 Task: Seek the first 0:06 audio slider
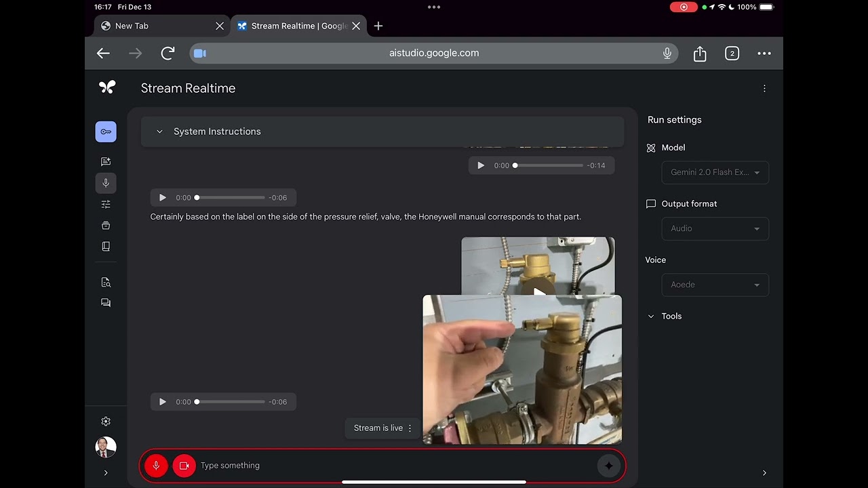[231, 198]
